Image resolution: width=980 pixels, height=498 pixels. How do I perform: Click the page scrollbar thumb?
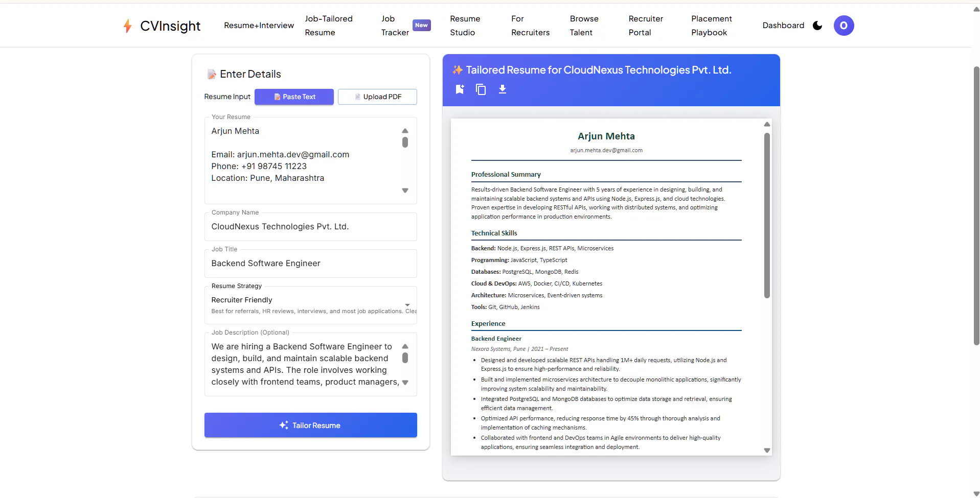[976, 206]
